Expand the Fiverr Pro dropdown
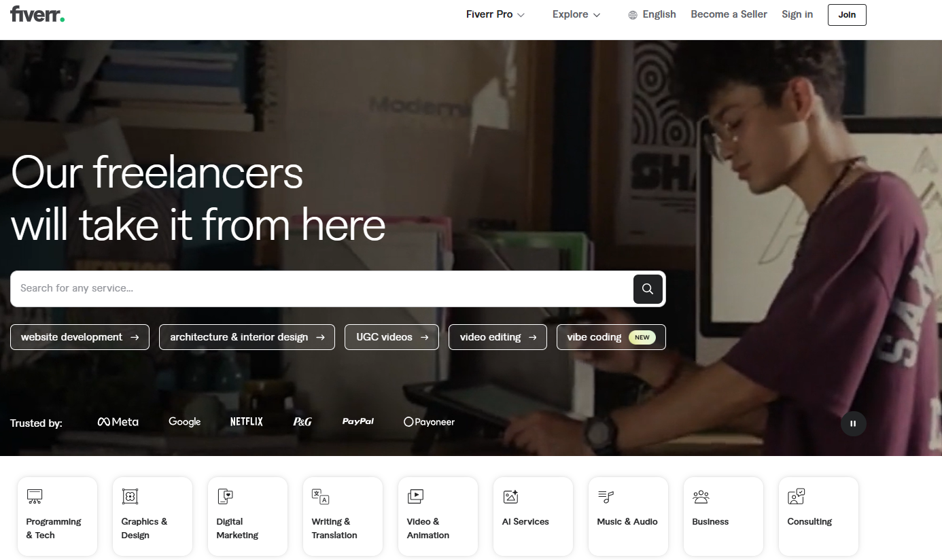The image size is (942, 560). (x=495, y=14)
